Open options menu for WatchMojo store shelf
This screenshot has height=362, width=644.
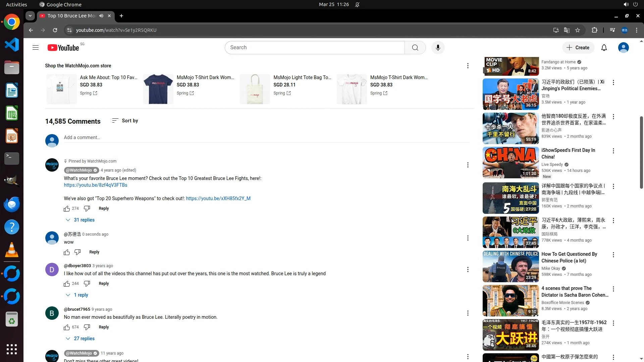(x=468, y=66)
